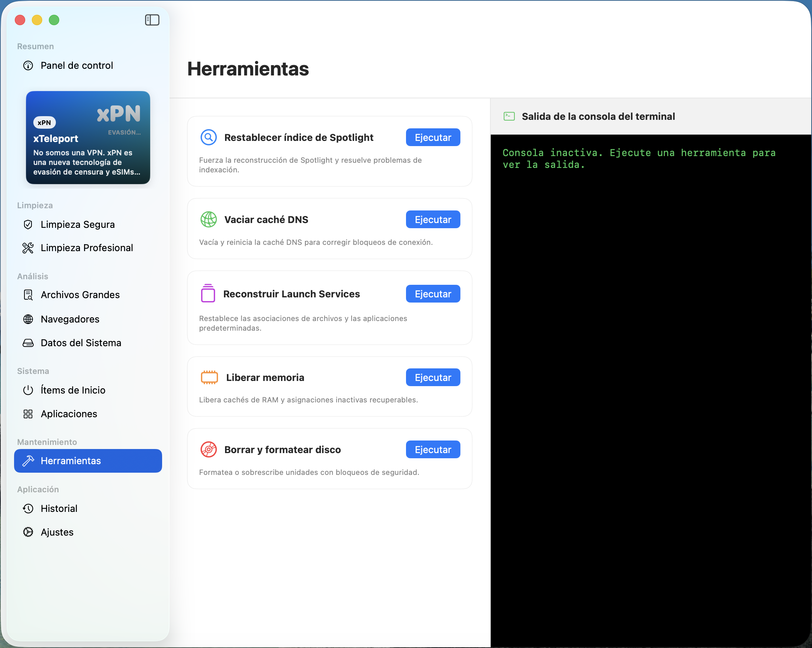Image resolution: width=812 pixels, height=648 pixels.
Task: Click the Limpieza Profesional tools icon
Action: (x=28, y=248)
